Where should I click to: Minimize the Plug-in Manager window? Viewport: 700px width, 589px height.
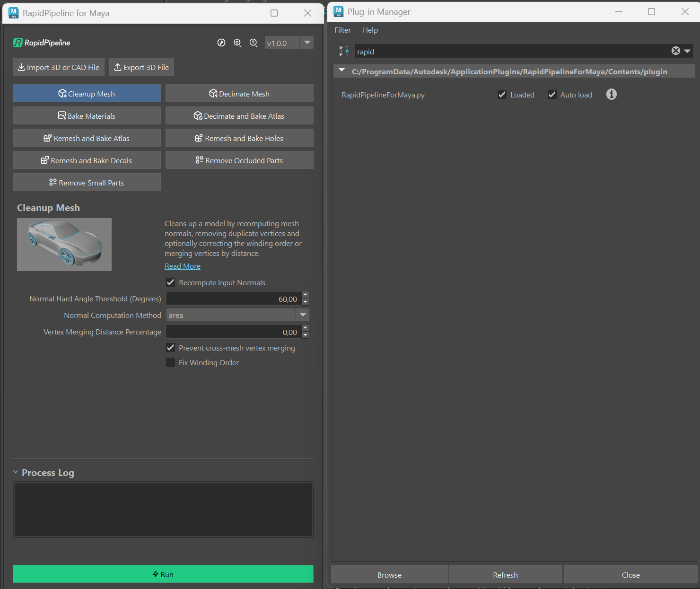coord(619,12)
